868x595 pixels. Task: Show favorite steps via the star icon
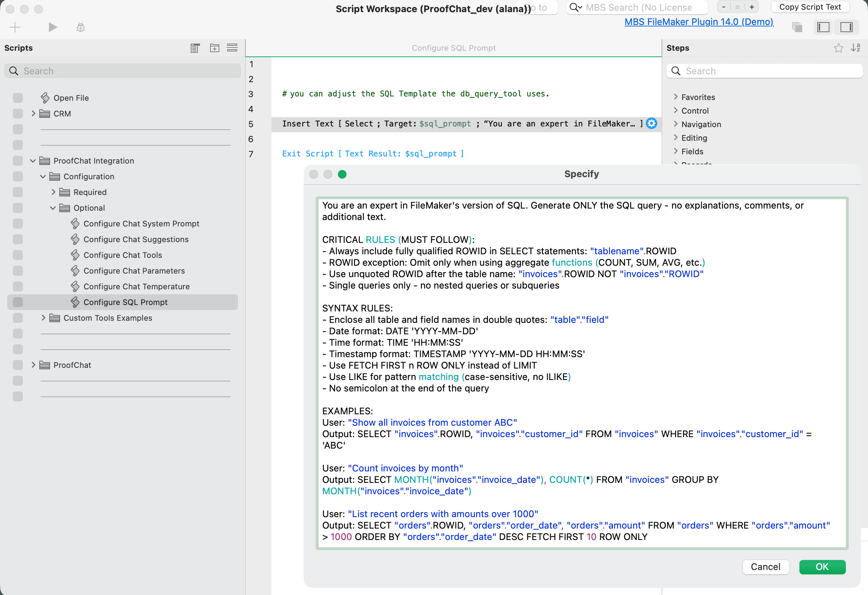click(x=839, y=48)
